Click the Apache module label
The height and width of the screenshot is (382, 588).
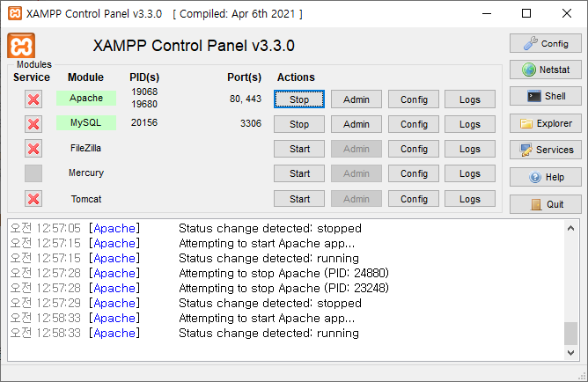tap(86, 98)
